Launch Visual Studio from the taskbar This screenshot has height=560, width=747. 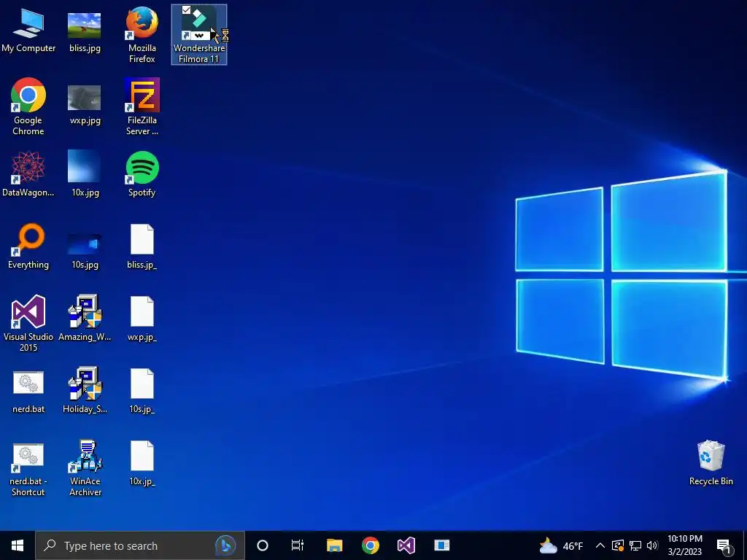coord(406,545)
